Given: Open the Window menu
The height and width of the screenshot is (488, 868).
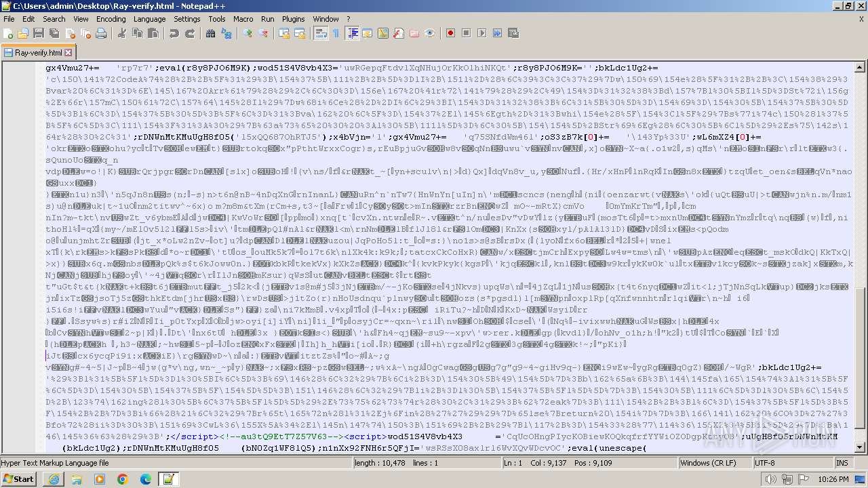Looking at the screenshot, I should [x=326, y=19].
